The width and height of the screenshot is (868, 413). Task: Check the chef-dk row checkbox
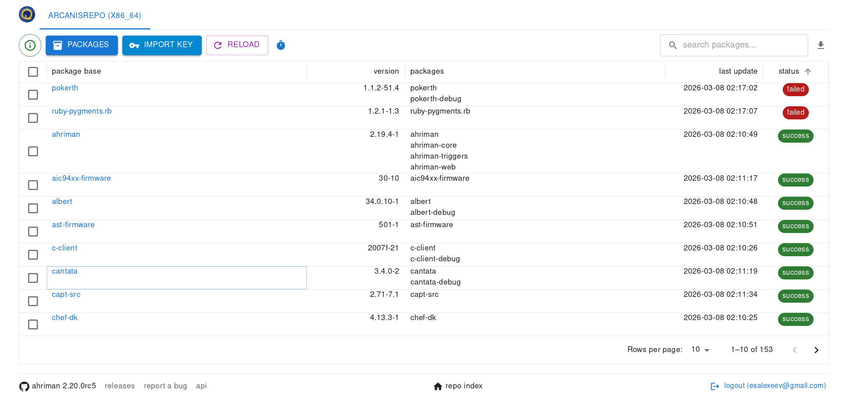[33, 324]
